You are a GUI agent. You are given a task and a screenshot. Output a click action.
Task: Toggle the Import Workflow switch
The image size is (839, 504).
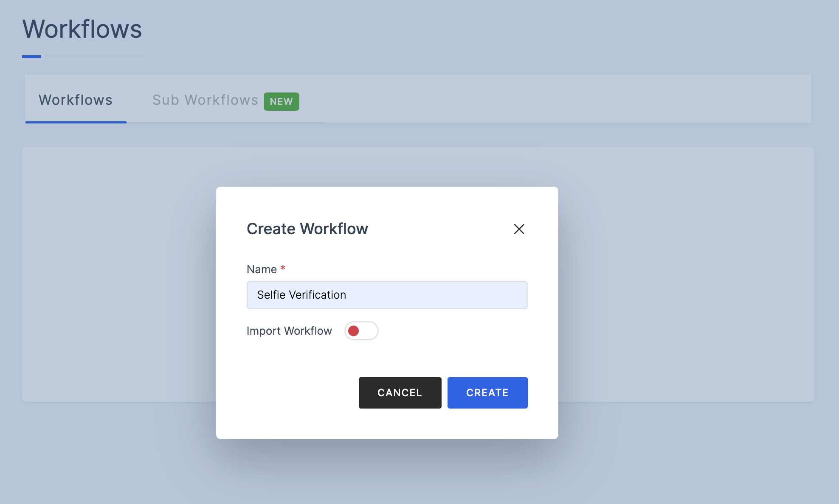[x=361, y=331]
